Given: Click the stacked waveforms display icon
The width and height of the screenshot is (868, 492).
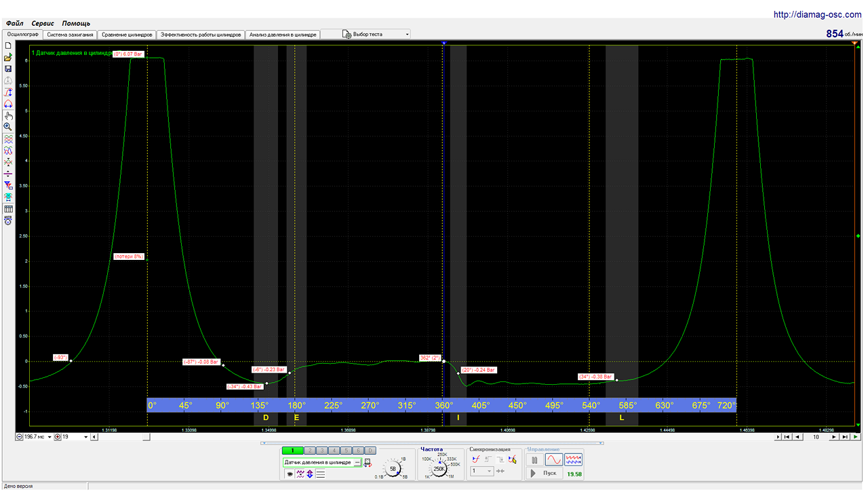Looking at the screenshot, I should coord(8,138).
